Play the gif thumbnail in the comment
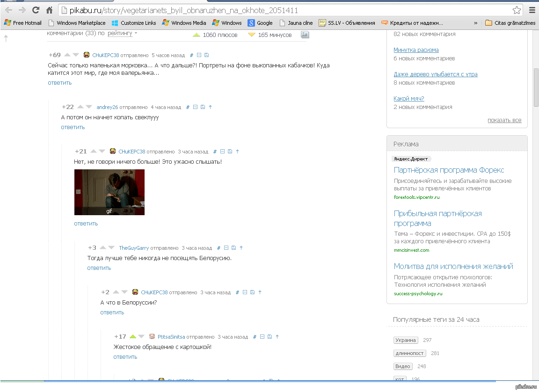The height and width of the screenshot is (392, 539). click(x=109, y=192)
